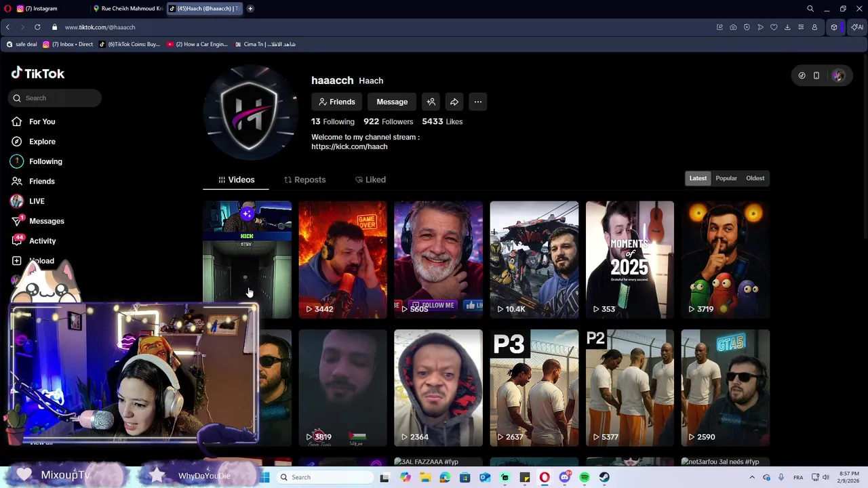
Task: Open the kick.com/haach link
Action: coord(349,146)
